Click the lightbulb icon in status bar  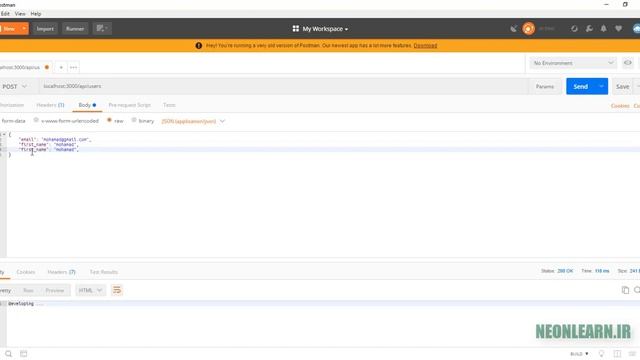coord(601,354)
